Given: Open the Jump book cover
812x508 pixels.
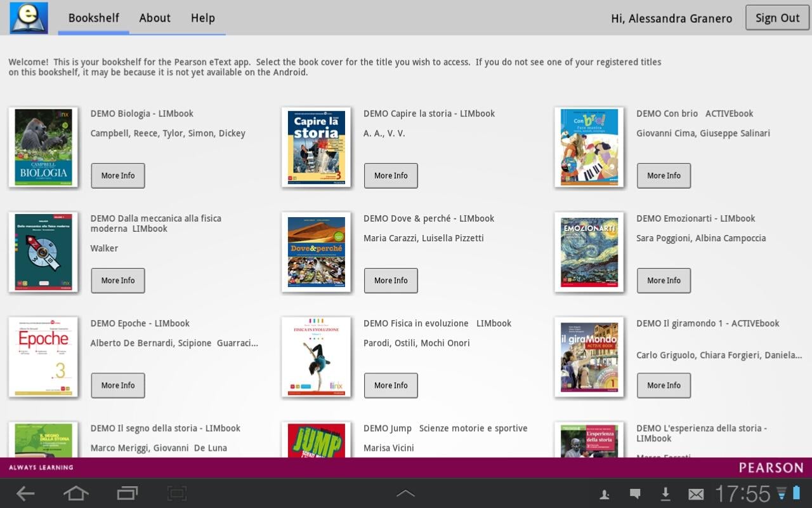Looking at the screenshot, I should click(316, 439).
